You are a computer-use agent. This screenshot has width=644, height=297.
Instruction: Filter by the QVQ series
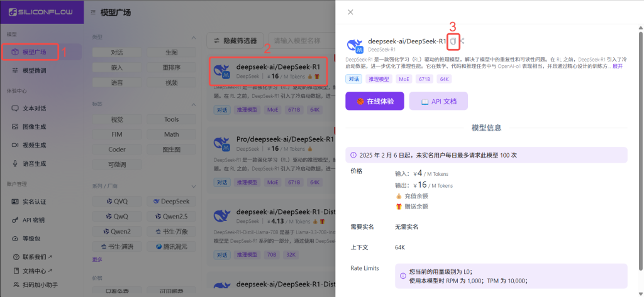(117, 202)
